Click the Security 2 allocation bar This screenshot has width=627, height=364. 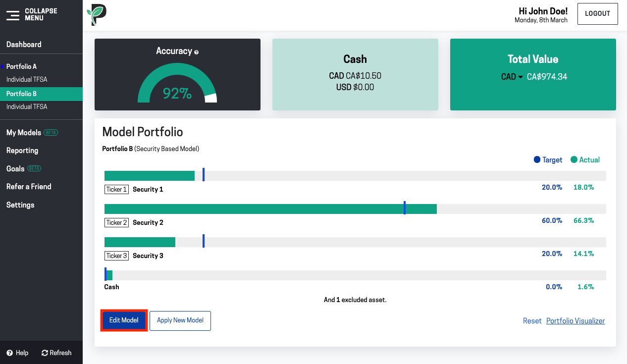355,209
